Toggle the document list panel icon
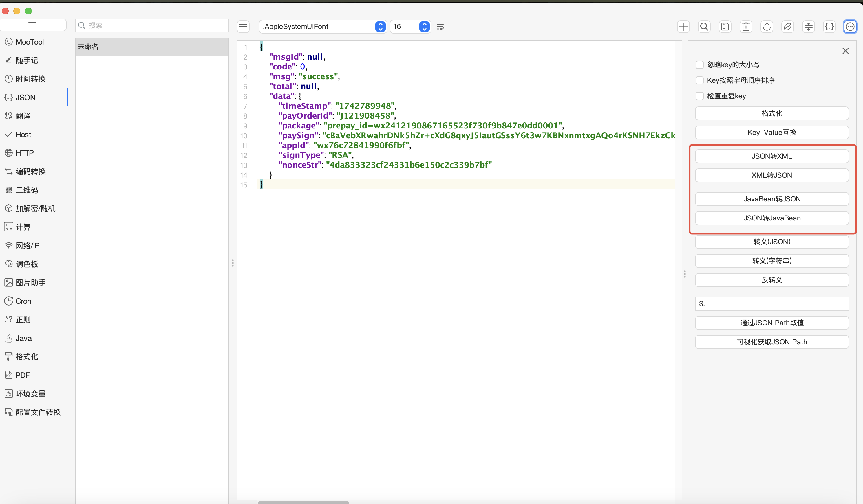 (x=243, y=27)
